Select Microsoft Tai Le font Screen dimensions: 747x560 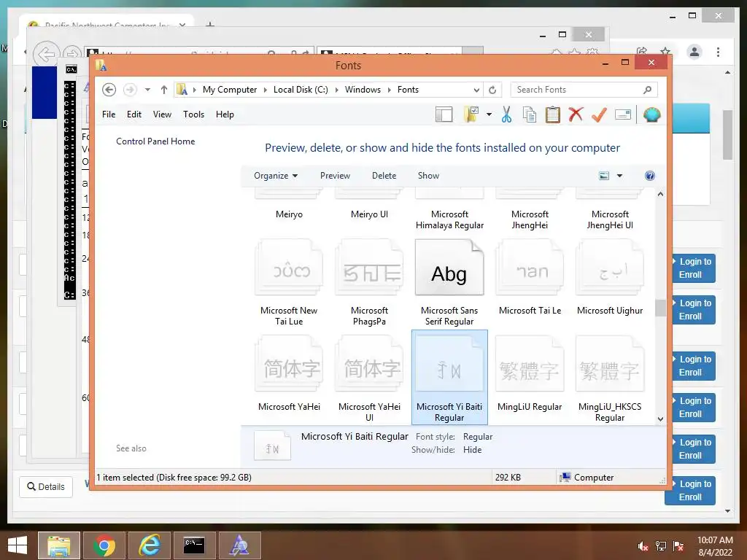pos(530,278)
